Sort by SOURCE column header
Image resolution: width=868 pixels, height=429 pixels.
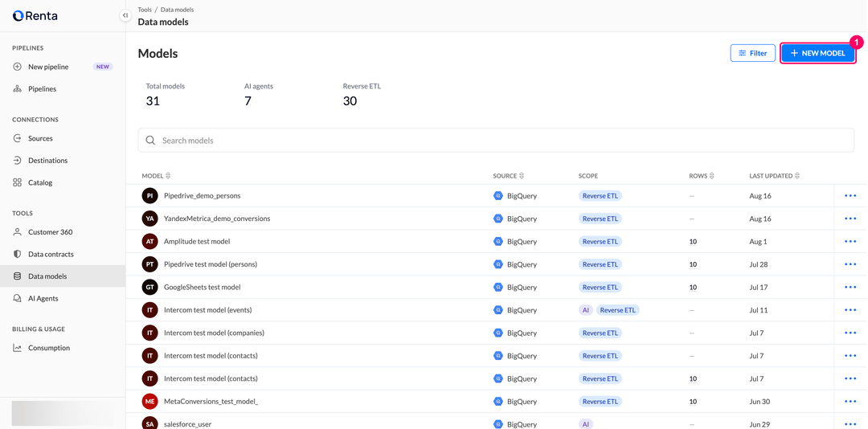click(x=508, y=175)
